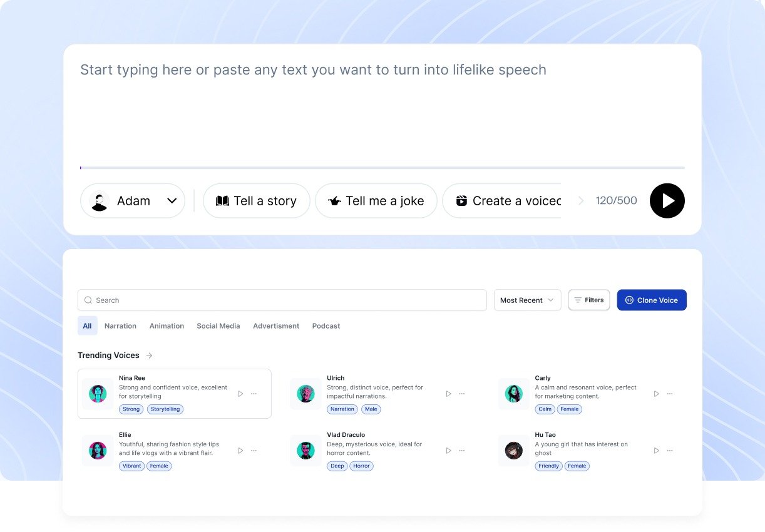Open more options for Ellie voice
This screenshot has height=532, width=765.
click(x=254, y=451)
